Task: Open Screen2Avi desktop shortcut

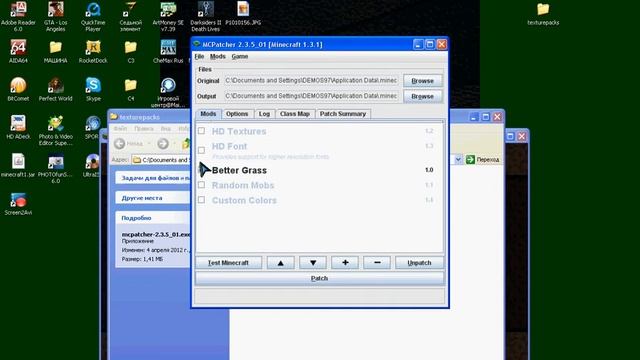Action: coord(18,203)
